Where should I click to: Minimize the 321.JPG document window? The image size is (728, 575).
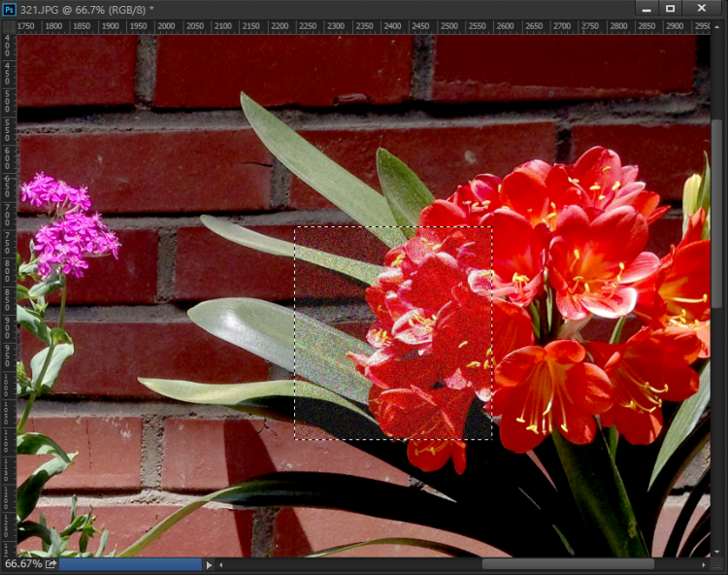pos(644,8)
